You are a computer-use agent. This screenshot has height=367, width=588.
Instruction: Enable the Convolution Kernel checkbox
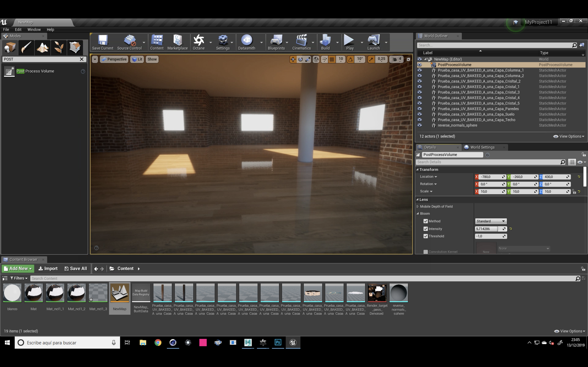click(425, 252)
